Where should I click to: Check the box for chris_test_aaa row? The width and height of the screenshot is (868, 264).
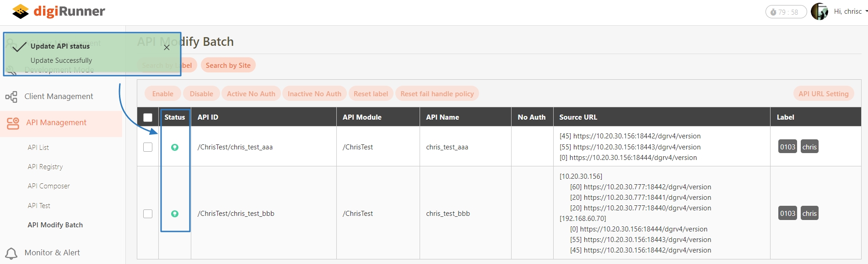148,147
